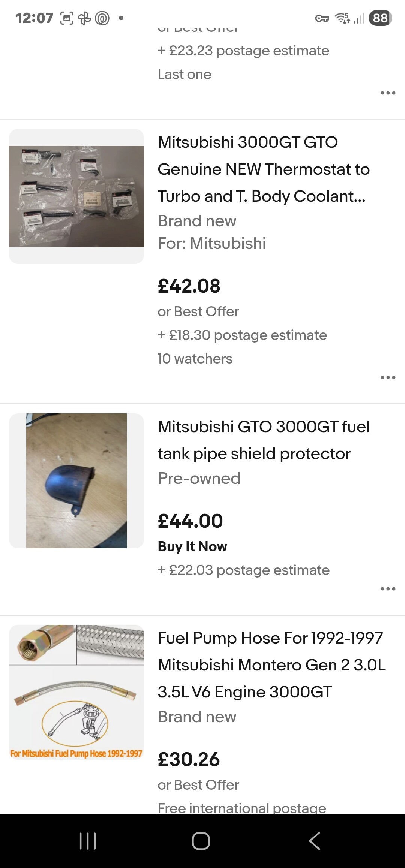
Task: Open fuel tank pipe shield protector title
Action: point(263,440)
